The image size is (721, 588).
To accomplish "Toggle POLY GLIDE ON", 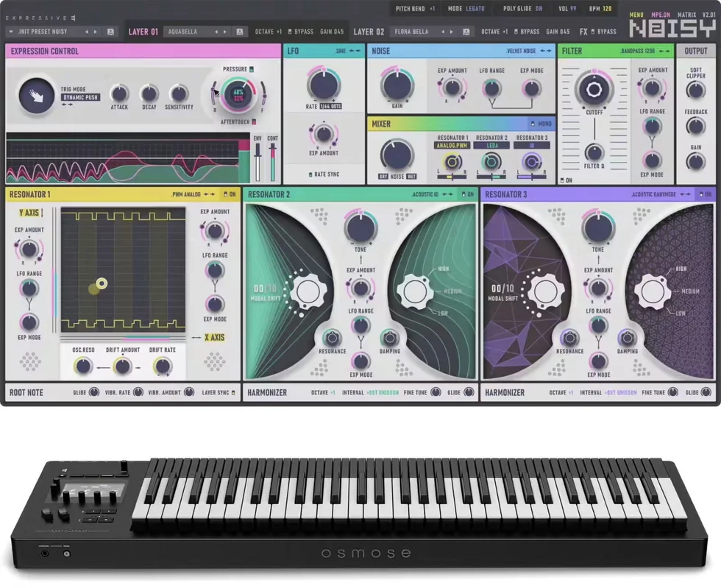I will coord(539,8).
